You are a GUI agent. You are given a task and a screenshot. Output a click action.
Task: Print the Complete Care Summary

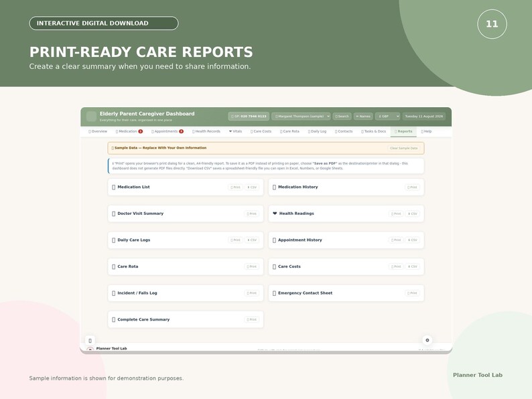pyautogui.click(x=252, y=319)
